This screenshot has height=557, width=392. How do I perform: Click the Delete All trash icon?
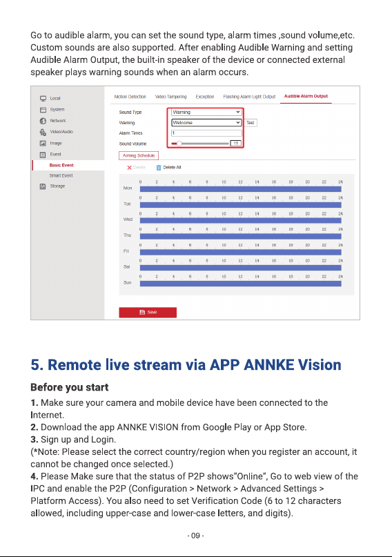(159, 167)
